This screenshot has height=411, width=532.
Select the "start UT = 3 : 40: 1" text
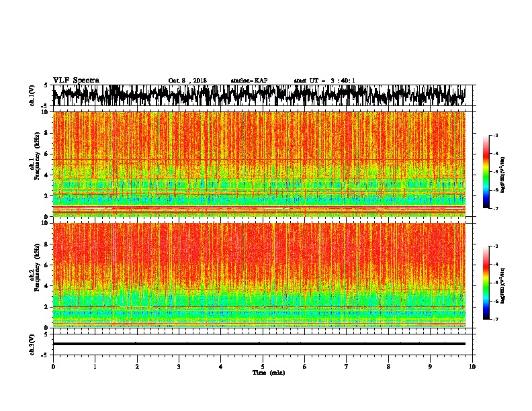[324, 81]
